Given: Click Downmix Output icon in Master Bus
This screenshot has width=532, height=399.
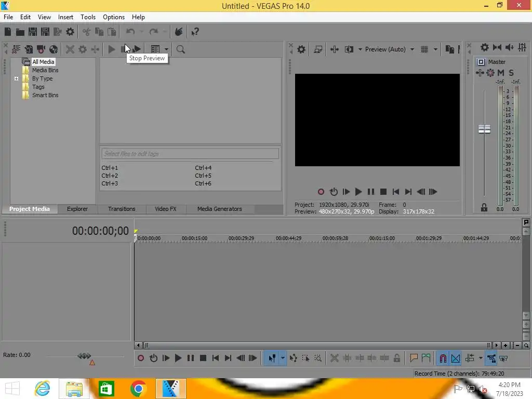Looking at the screenshot, I should [x=497, y=47].
